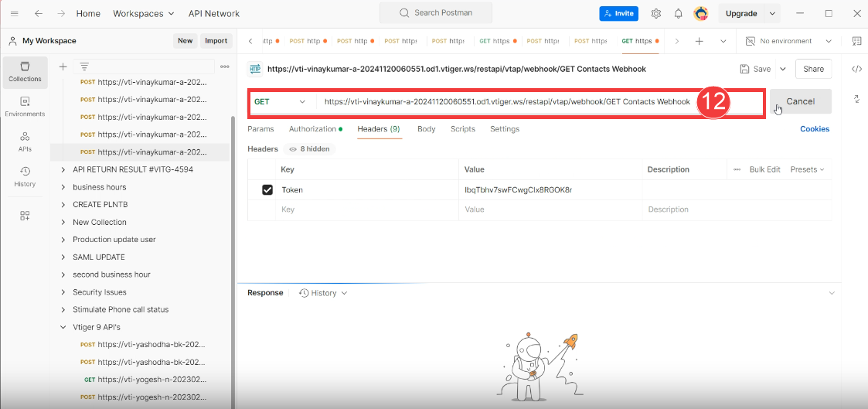Collapse the Response panel chevron

tap(832, 293)
